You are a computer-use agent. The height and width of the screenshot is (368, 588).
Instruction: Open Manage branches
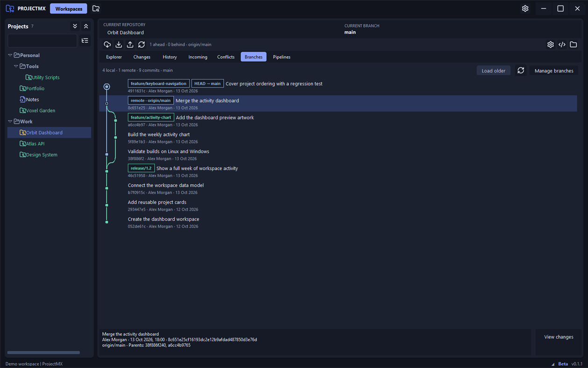[x=554, y=71]
